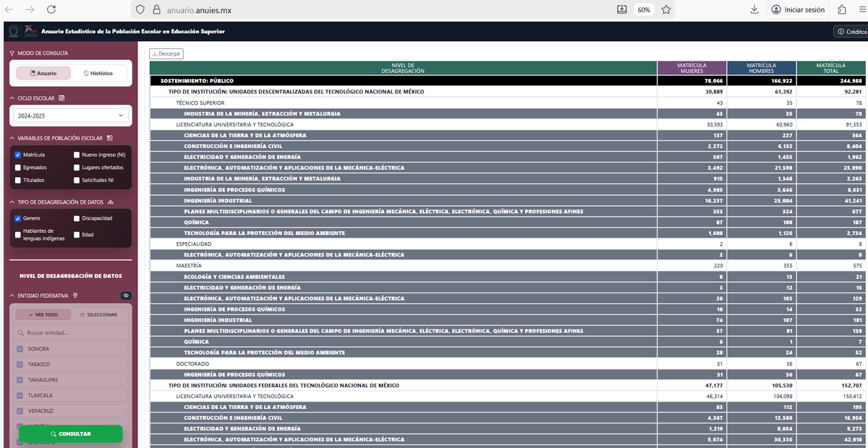Check the Discapacidad checkbox

point(77,218)
